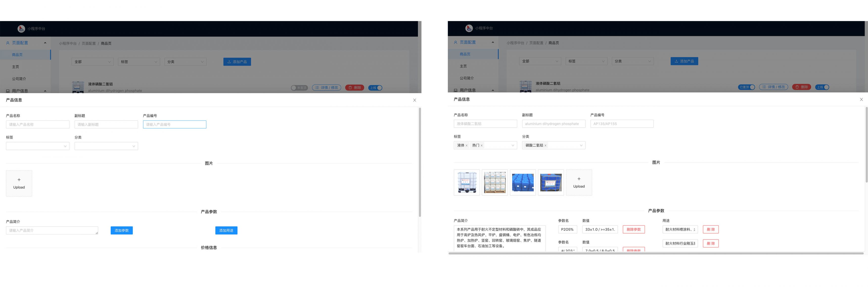
Task: Click the 添加用途 button
Action: (226, 230)
